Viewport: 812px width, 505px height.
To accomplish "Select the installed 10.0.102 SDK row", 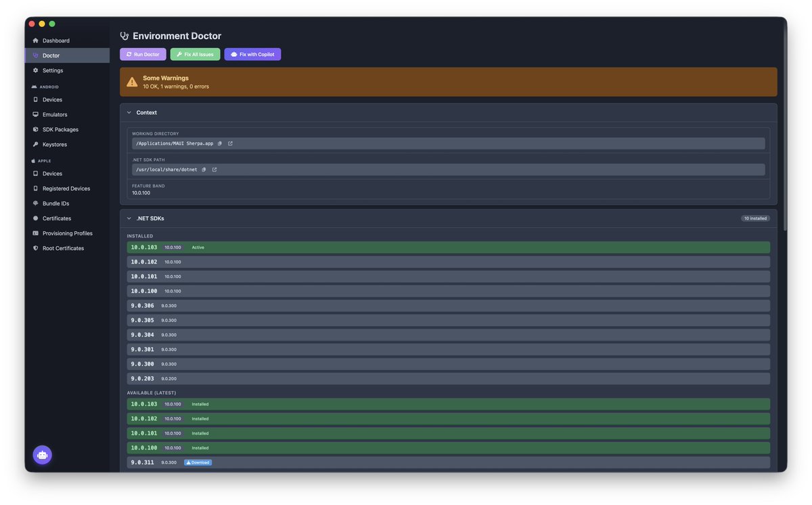I will 448,262.
